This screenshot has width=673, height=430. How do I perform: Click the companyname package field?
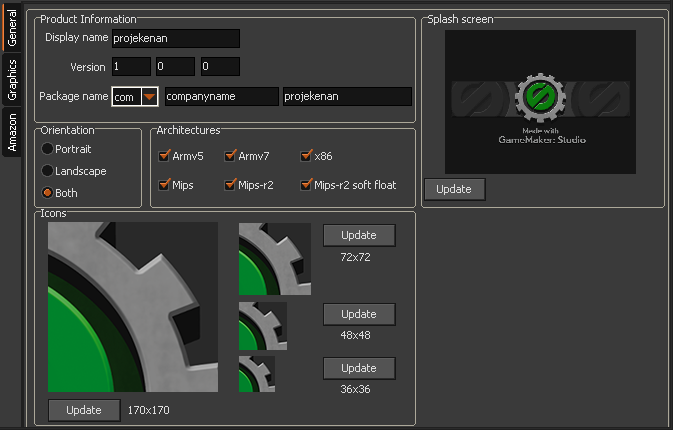(222, 97)
